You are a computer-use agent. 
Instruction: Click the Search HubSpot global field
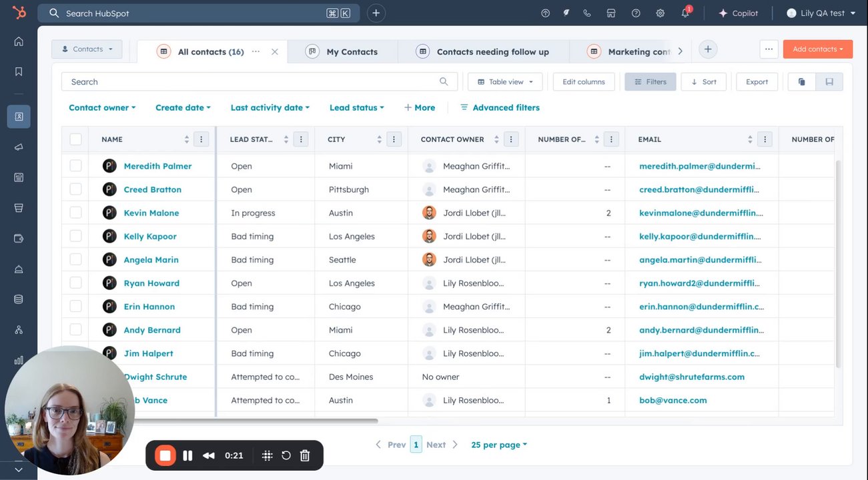[199, 13]
